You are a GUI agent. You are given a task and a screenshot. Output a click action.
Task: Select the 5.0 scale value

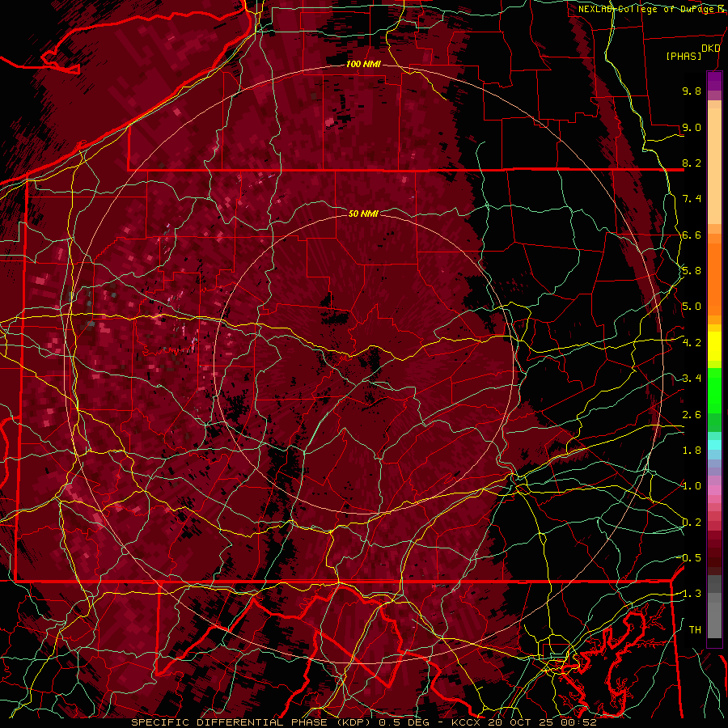pos(692,307)
